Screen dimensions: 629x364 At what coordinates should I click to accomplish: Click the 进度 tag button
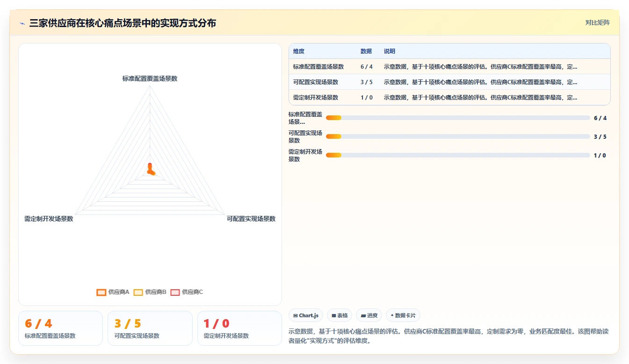click(369, 315)
